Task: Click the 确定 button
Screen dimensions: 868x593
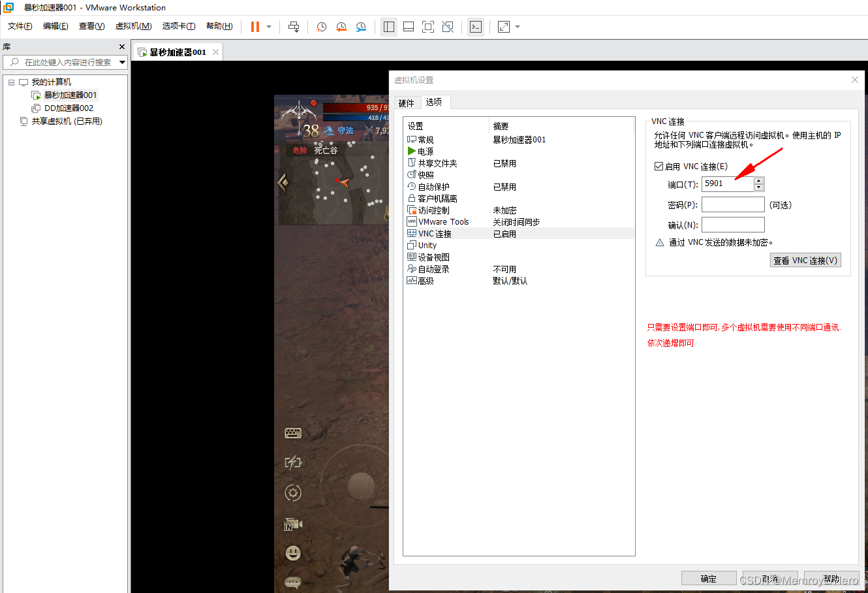Action: tap(709, 579)
